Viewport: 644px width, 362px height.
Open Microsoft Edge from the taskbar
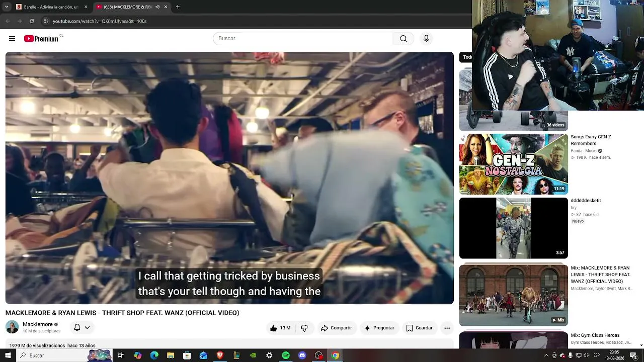154,355
